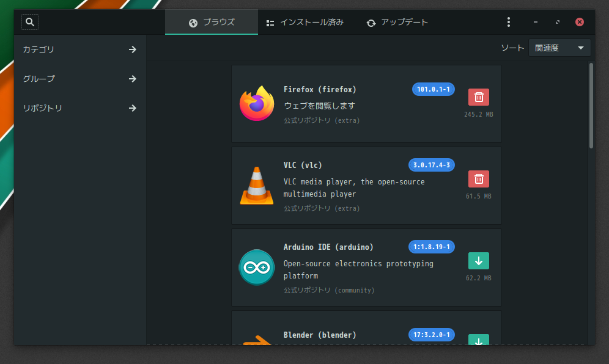Click VLC version badge 3.0.17.4-3
This screenshot has width=609, height=364.
pos(432,165)
